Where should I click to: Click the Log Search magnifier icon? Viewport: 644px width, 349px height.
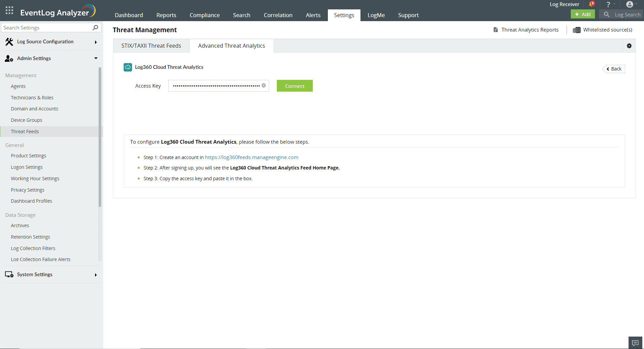pos(606,14)
